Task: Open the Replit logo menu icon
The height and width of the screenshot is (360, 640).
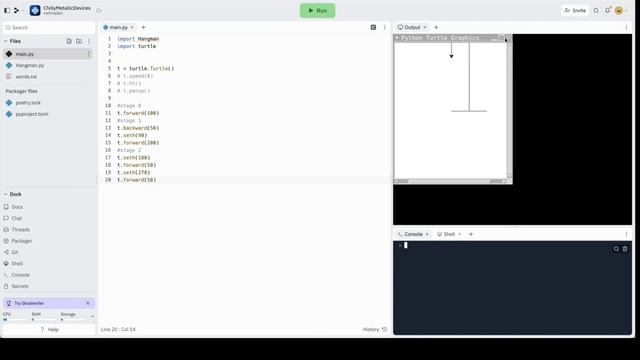Action: click(x=17, y=11)
